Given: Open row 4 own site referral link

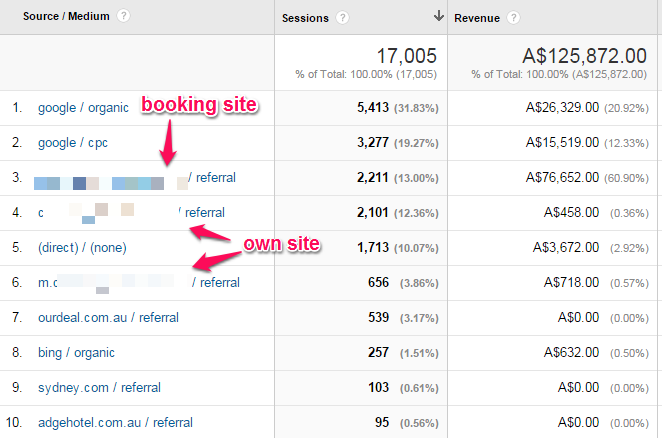Looking at the screenshot, I should (130, 212).
